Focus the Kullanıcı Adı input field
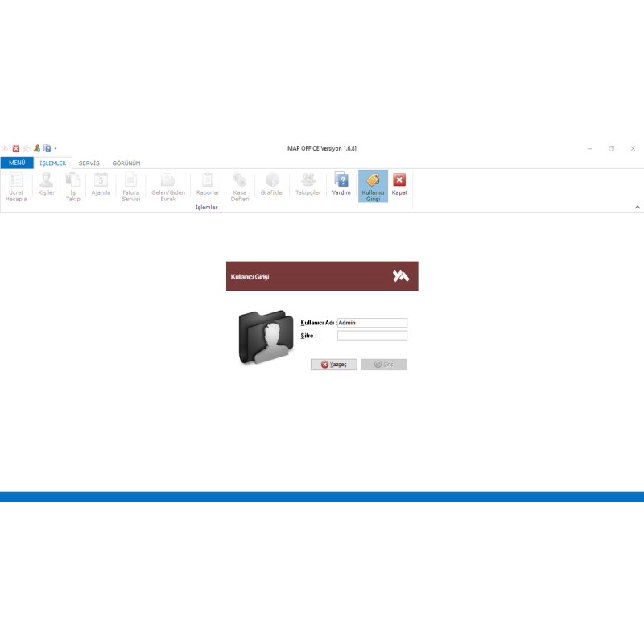644x644 pixels. tap(372, 323)
